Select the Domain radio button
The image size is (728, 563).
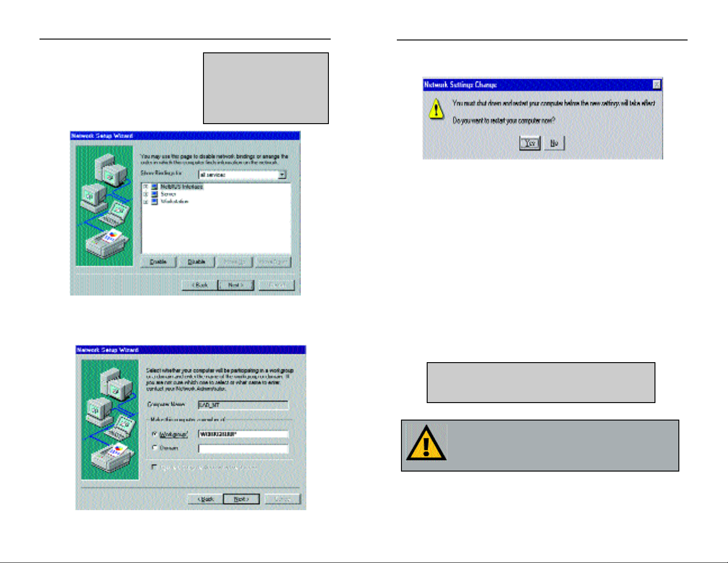tap(155, 448)
